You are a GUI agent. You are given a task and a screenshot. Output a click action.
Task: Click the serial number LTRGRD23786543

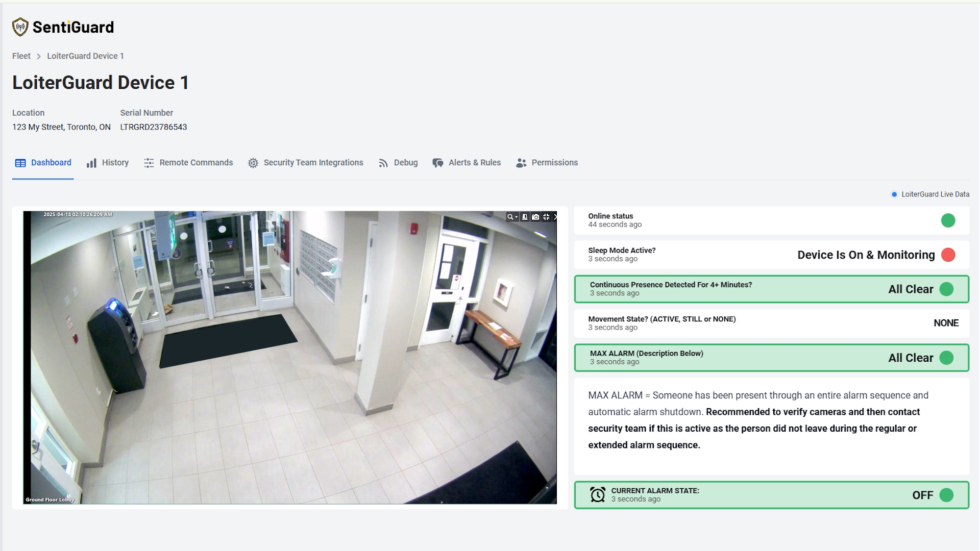click(154, 127)
